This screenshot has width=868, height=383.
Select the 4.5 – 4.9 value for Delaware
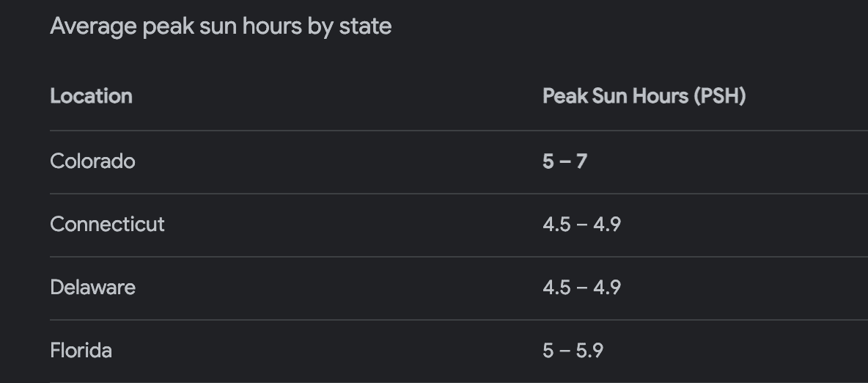point(582,288)
